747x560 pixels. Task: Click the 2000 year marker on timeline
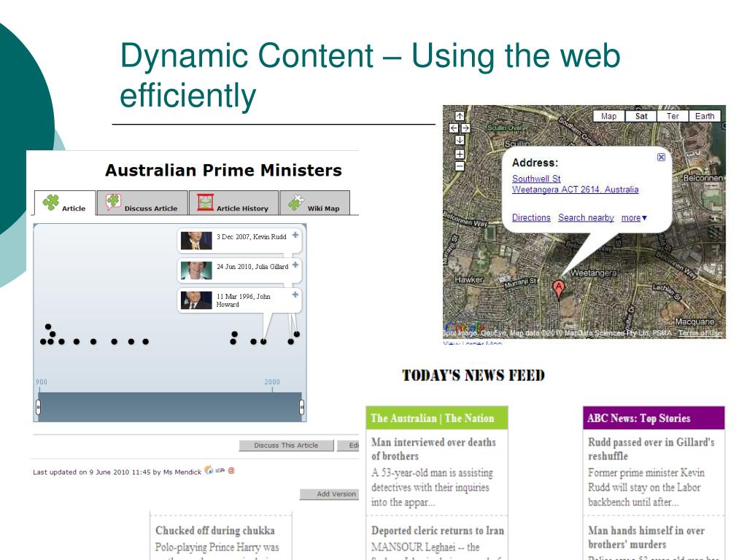pyautogui.click(x=272, y=382)
